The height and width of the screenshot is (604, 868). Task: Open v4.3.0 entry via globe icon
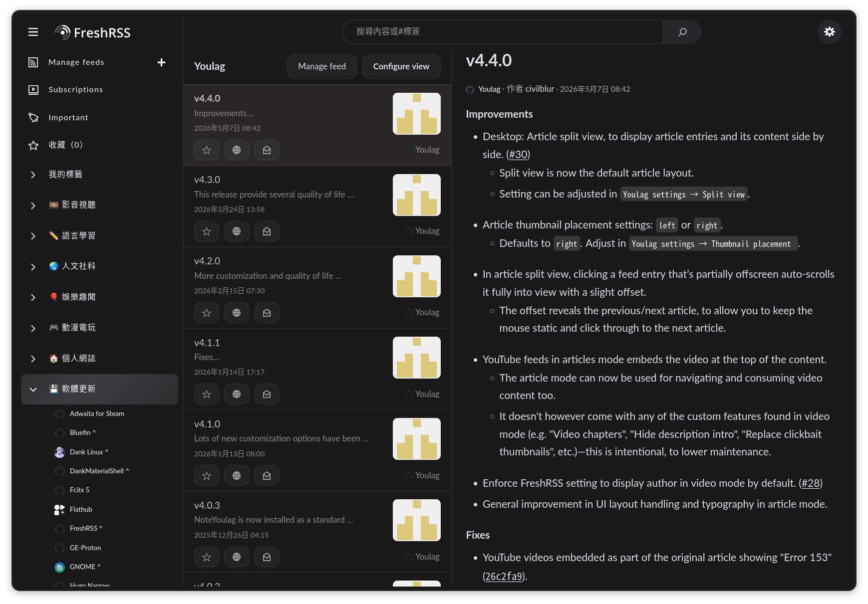(237, 231)
